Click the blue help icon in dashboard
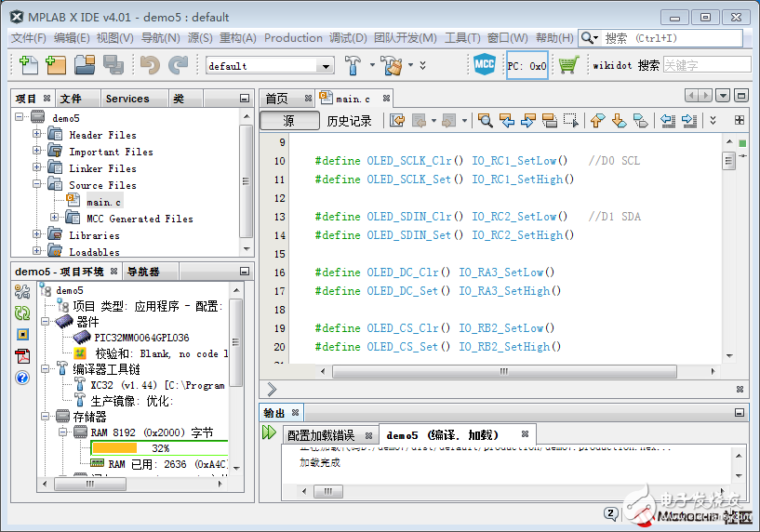The height and width of the screenshot is (532, 760). tap(22, 378)
